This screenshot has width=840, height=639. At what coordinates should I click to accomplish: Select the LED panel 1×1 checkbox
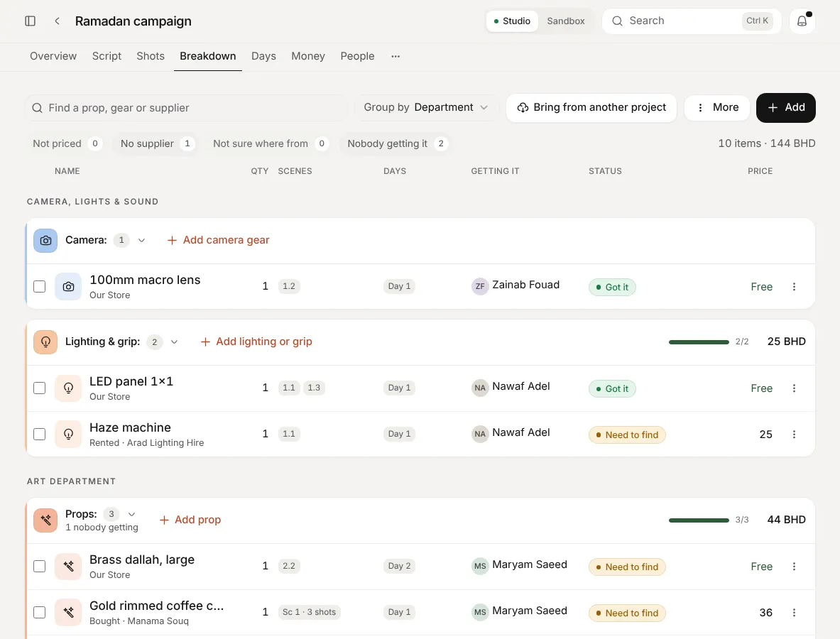[x=40, y=388]
